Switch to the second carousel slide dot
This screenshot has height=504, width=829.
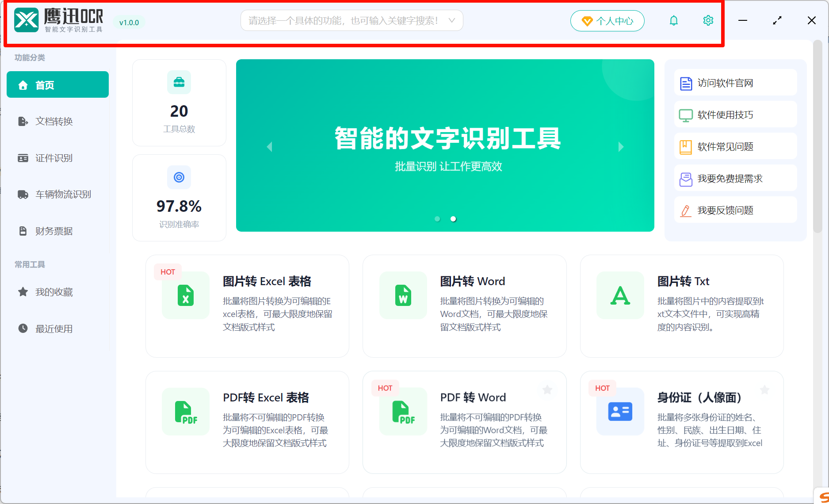453,218
